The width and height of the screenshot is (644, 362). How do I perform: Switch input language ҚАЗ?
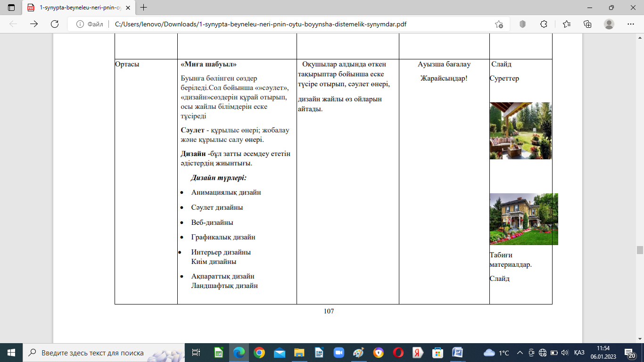click(579, 353)
